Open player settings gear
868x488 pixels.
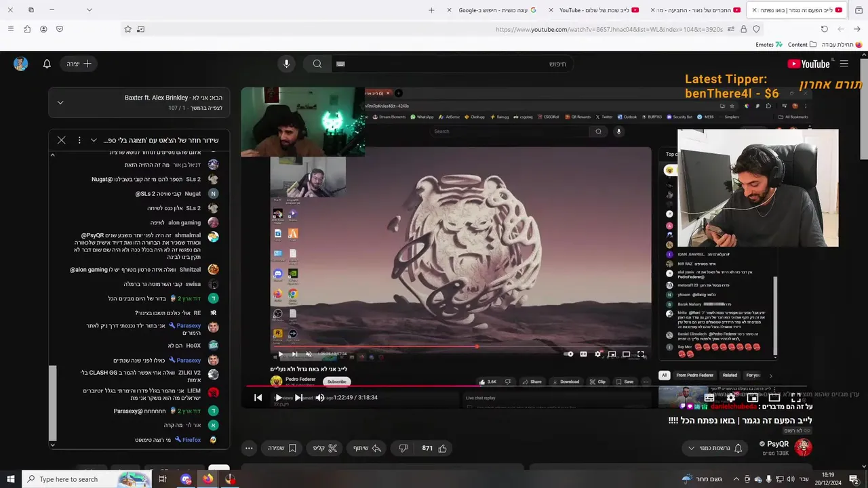731,398
